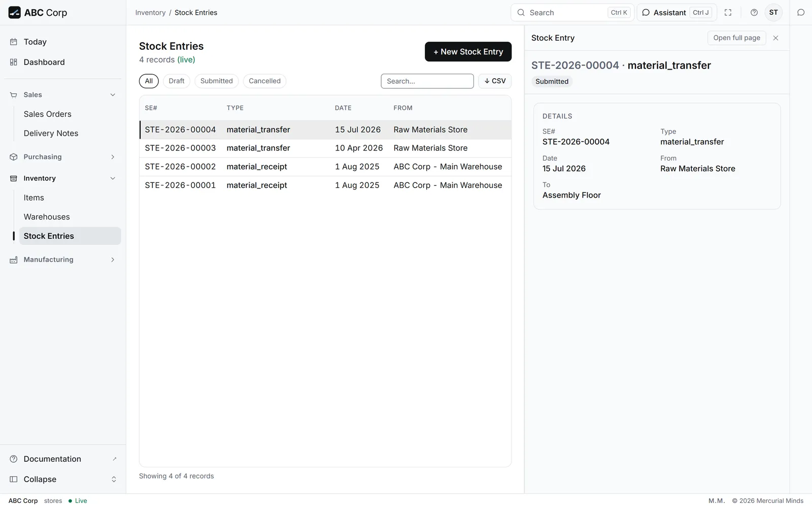The height and width of the screenshot is (508, 812).
Task: Click the Live status indicator in footer
Action: (x=78, y=501)
